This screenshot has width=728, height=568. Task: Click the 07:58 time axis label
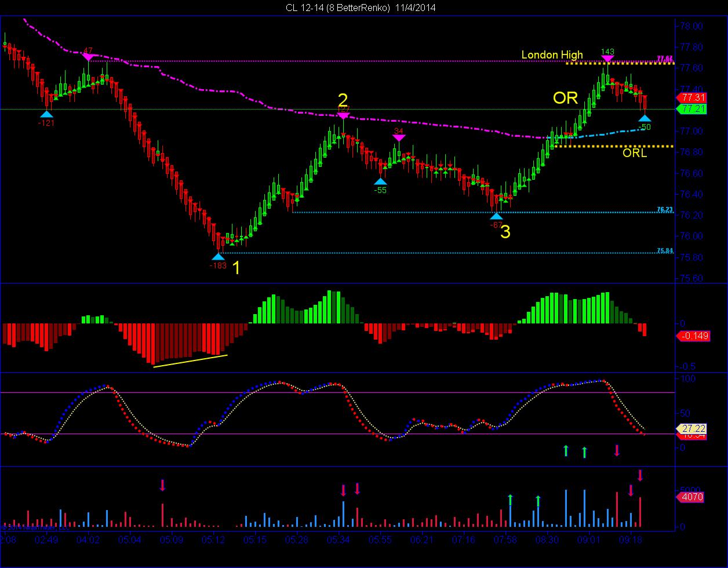(505, 540)
